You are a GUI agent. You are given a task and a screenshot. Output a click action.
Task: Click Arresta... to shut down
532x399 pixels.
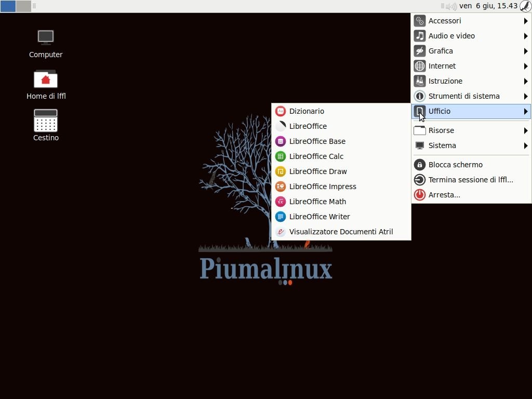(x=444, y=195)
